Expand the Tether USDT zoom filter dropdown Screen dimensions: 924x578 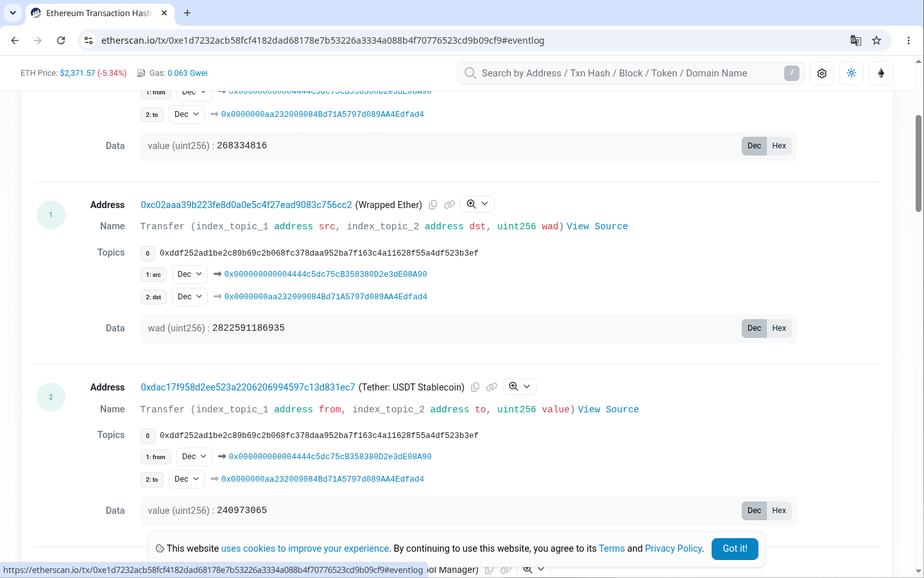coord(520,387)
